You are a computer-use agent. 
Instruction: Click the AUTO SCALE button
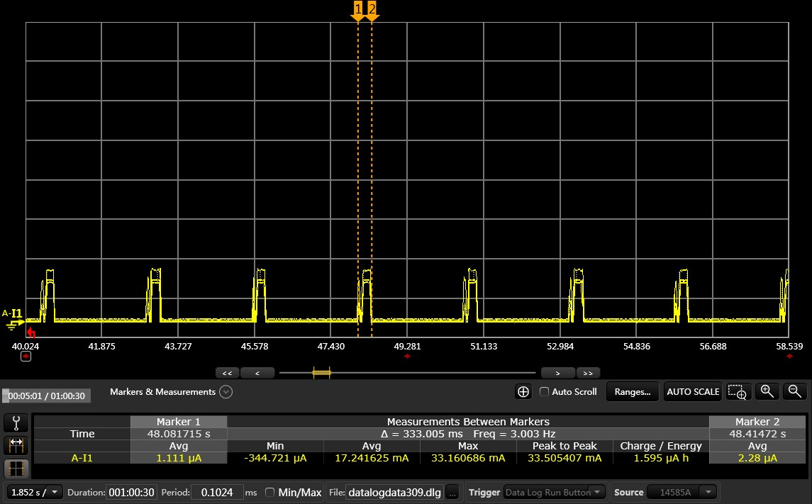point(693,392)
